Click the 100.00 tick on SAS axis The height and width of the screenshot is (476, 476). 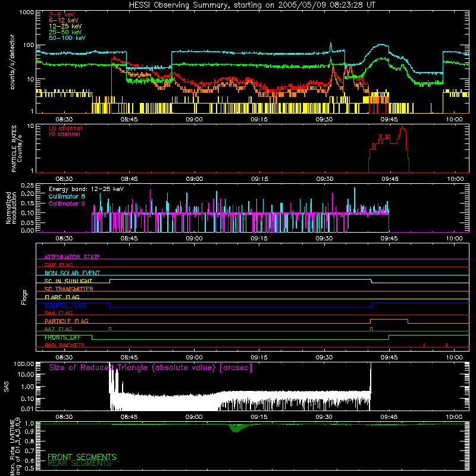pos(24,364)
